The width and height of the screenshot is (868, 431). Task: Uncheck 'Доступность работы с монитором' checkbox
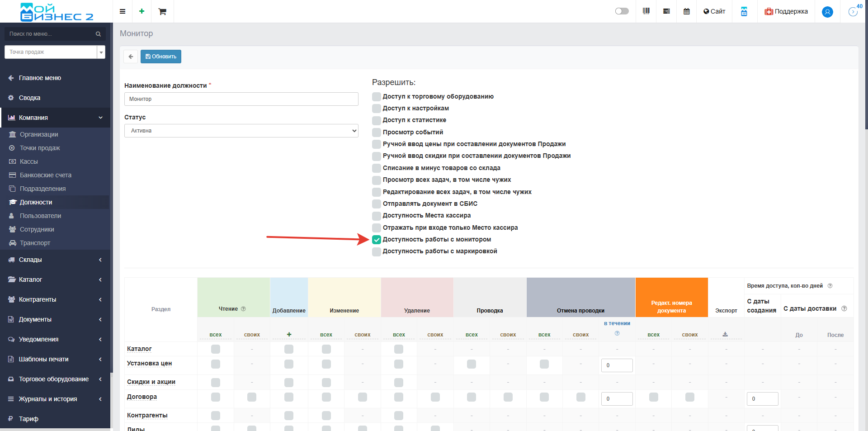coord(377,240)
